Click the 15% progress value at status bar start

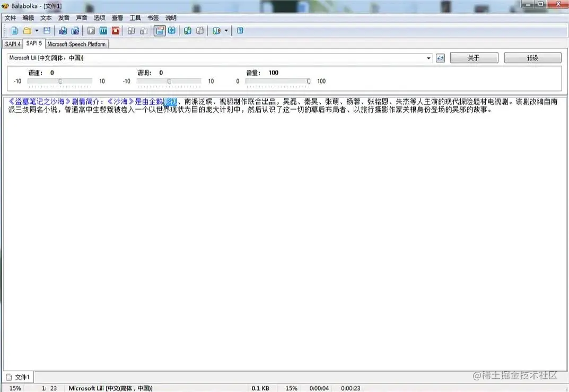point(15,388)
